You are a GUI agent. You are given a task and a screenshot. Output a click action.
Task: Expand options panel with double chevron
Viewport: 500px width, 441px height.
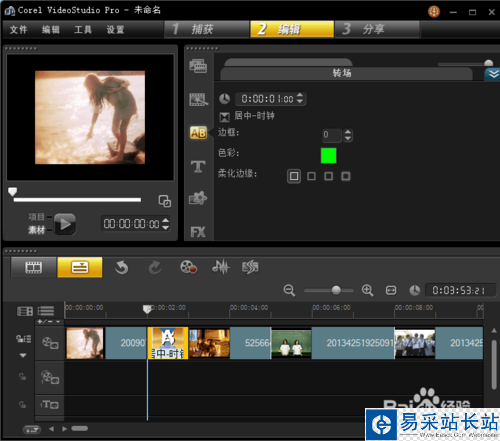492,74
